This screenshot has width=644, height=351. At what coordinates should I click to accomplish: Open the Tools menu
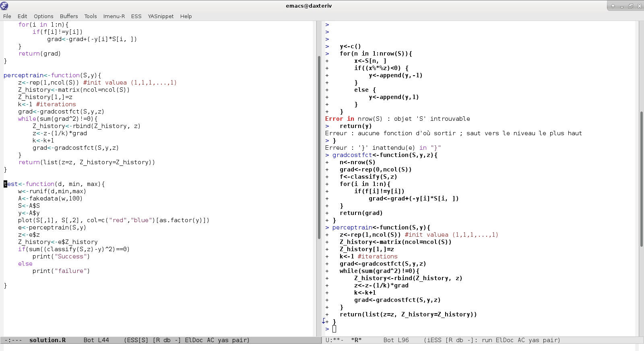pyautogui.click(x=91, y=16)
